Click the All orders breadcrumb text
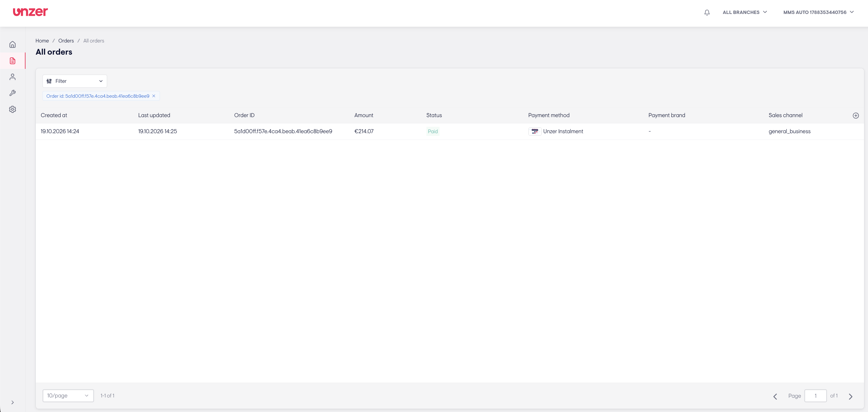The width and height of the screenshot is (868, 412). 94,41
